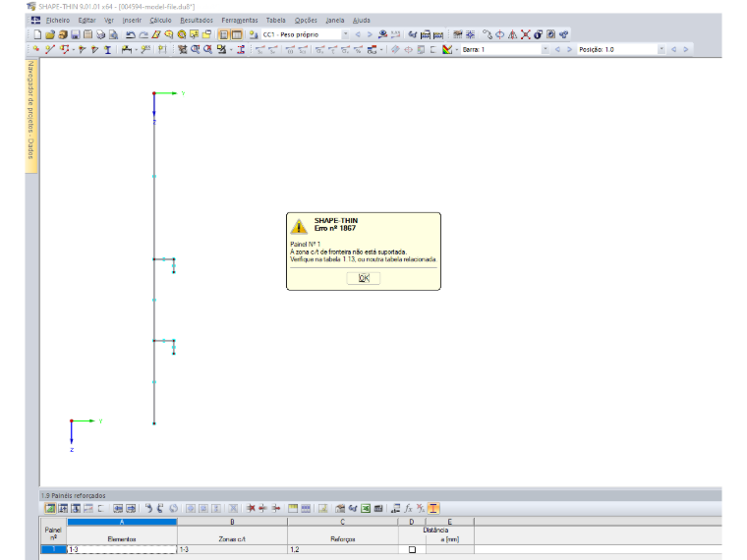Select the Reforços cell containing 1,2
Image resolution: width=747 pixels, height=560 pixels.
(x=343, y=549)
